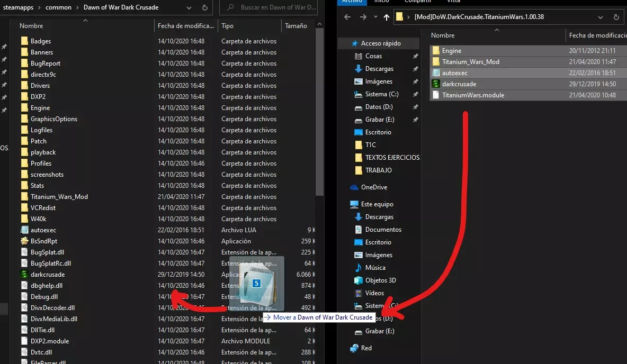Sort left window by Tamaño column
The width and height of the screenshot is (627, 364).
coord(296,25)
